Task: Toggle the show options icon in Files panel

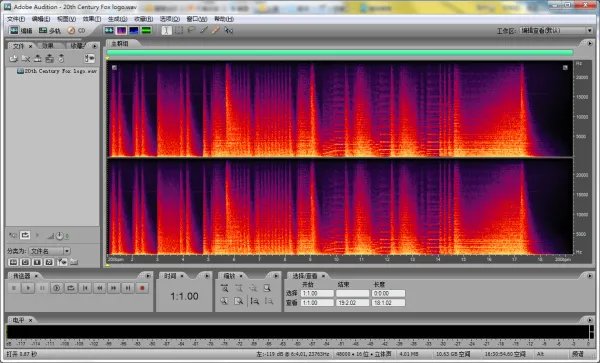Action: [90, 58]
